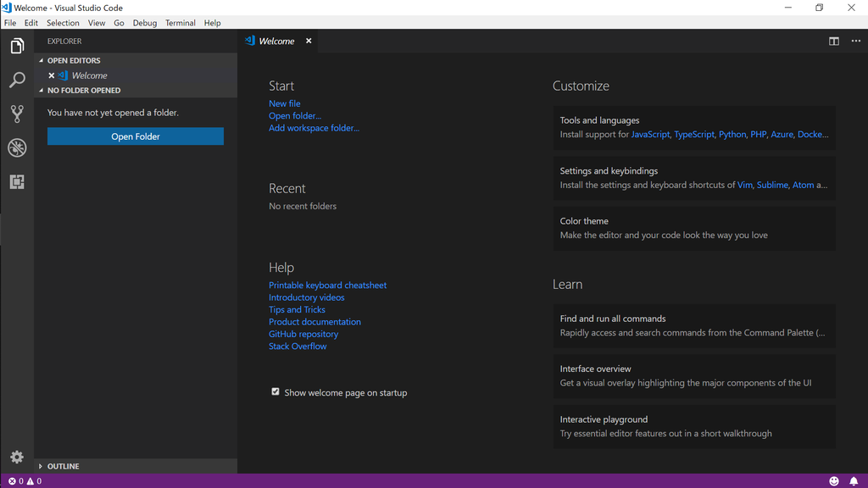Click the warnings count in status bar

[34, 481]
